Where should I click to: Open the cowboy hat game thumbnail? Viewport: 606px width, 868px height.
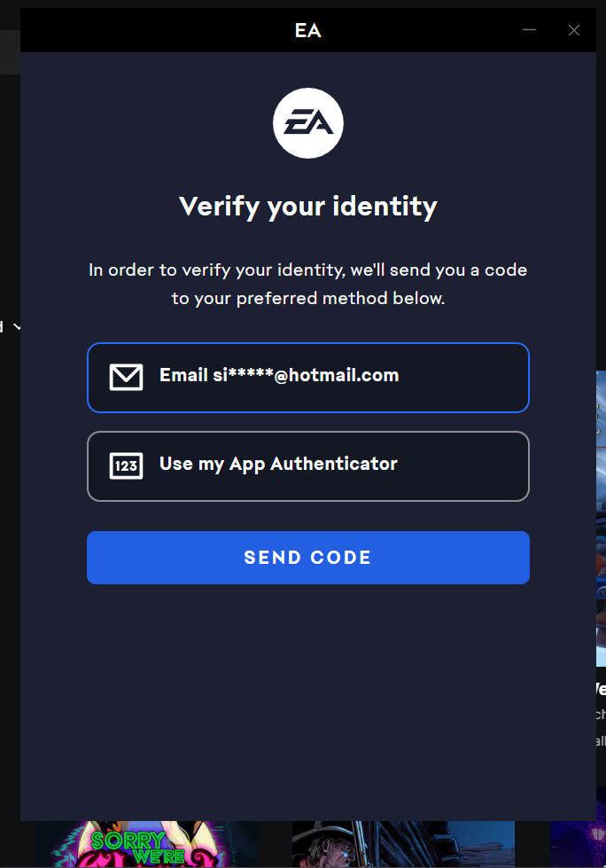(x=403, y=847)
